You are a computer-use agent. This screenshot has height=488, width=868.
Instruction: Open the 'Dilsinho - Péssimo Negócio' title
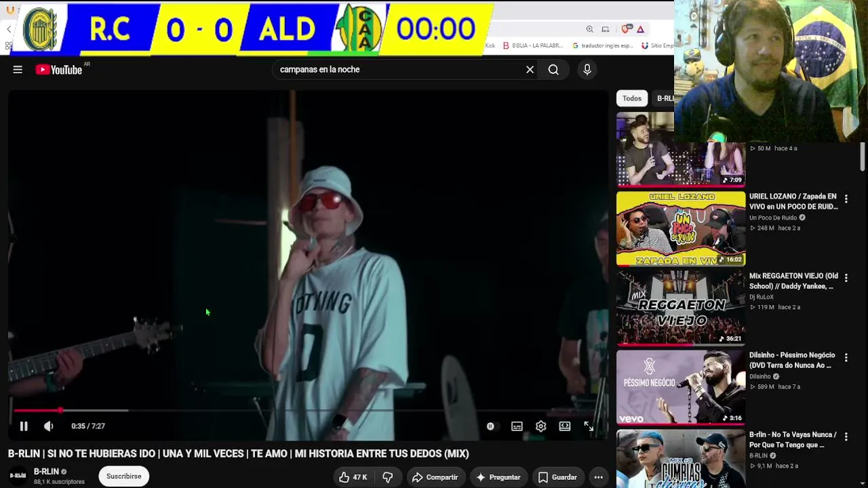coord(791,360)
